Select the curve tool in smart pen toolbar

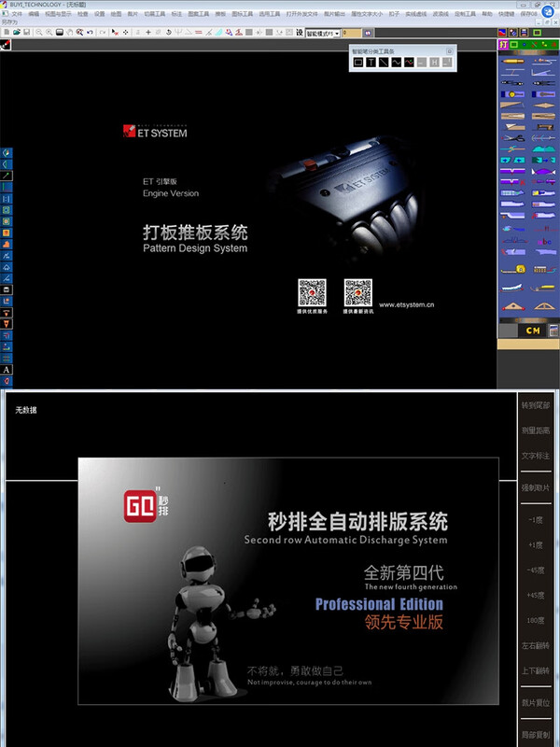tap(397, 62)
